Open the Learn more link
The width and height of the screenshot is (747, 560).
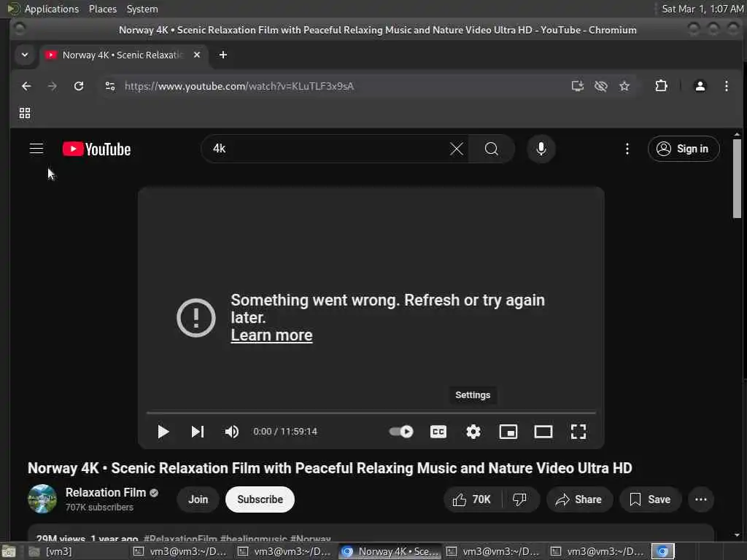(x=271, y=335)
